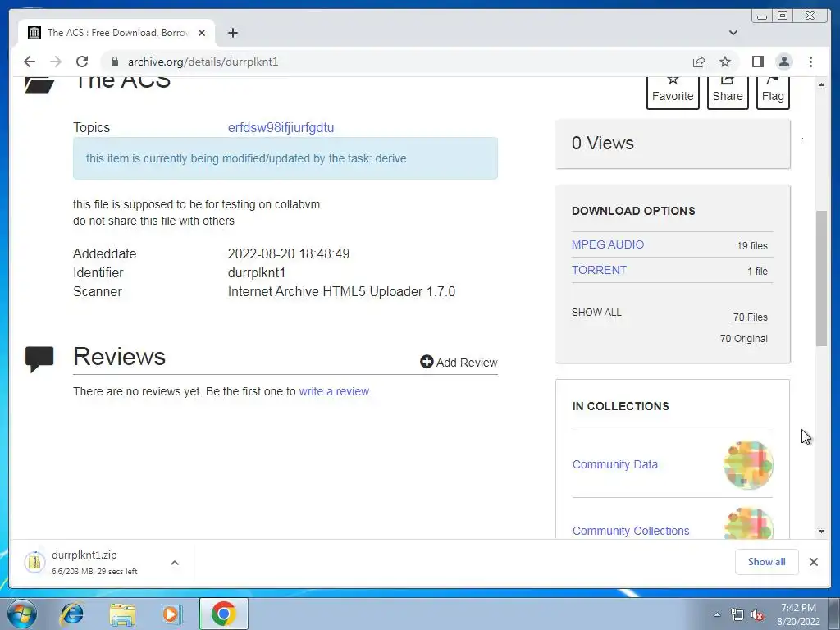
Task: Open the Community Collections link
Action: tap(631, 531)
